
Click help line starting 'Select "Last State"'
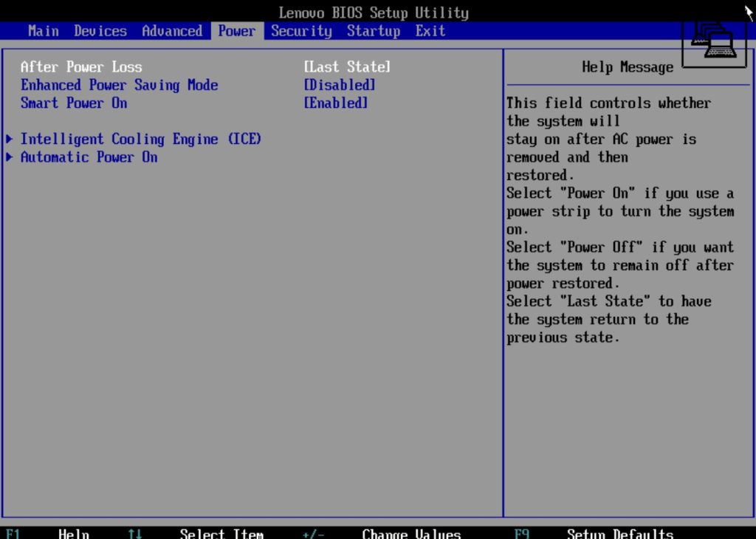tap(609, 301)
